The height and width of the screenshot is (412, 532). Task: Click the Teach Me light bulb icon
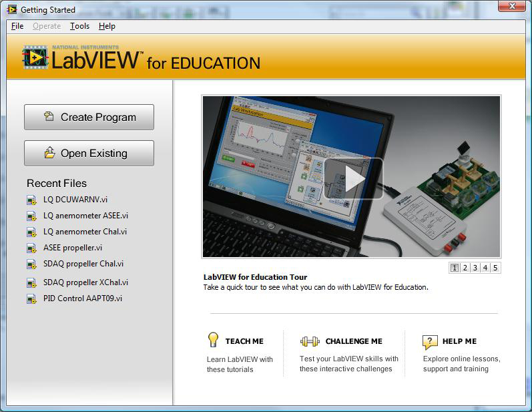pos(213,340)
